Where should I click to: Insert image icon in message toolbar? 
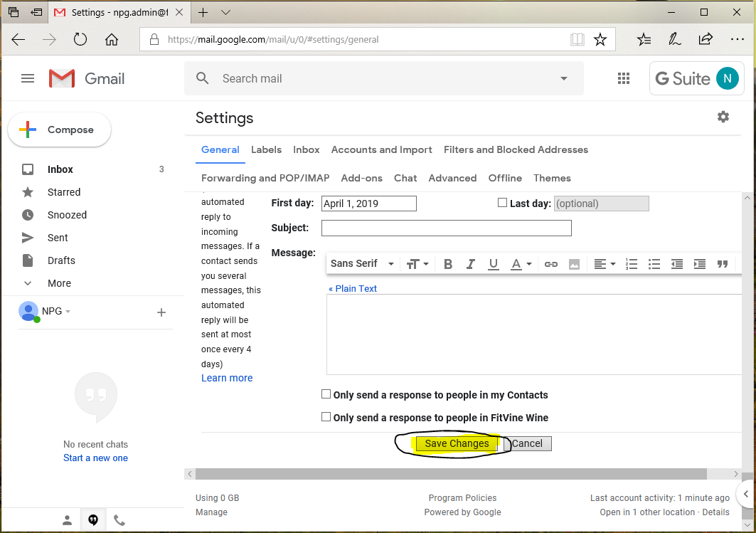coord(574,264)
